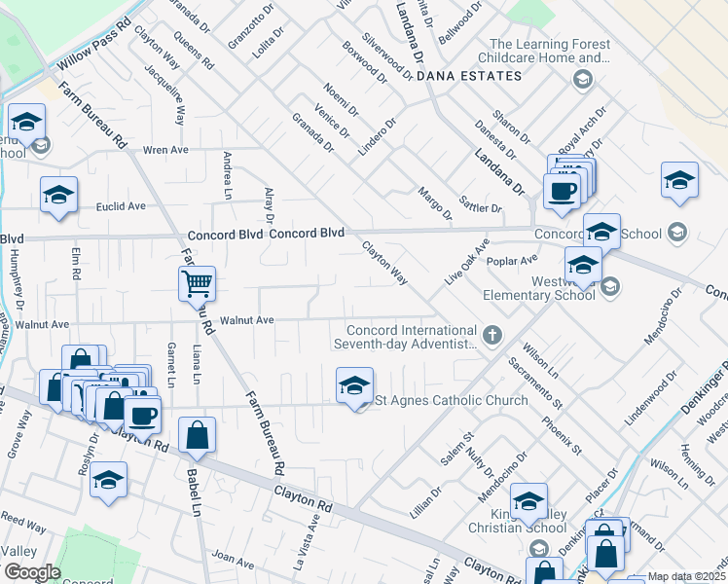Select the Euclid Ave street label
This screenshot has height=584, width=728.
point(121,206)
